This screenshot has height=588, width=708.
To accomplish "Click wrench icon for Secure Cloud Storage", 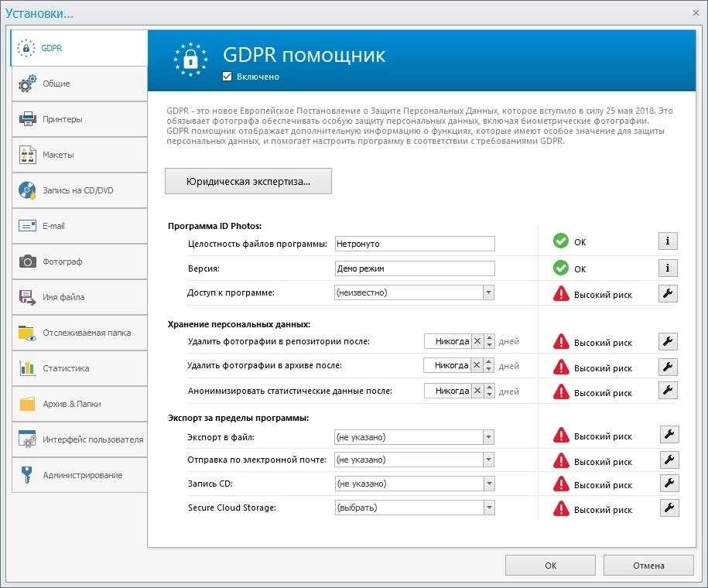I will [669, 508].
